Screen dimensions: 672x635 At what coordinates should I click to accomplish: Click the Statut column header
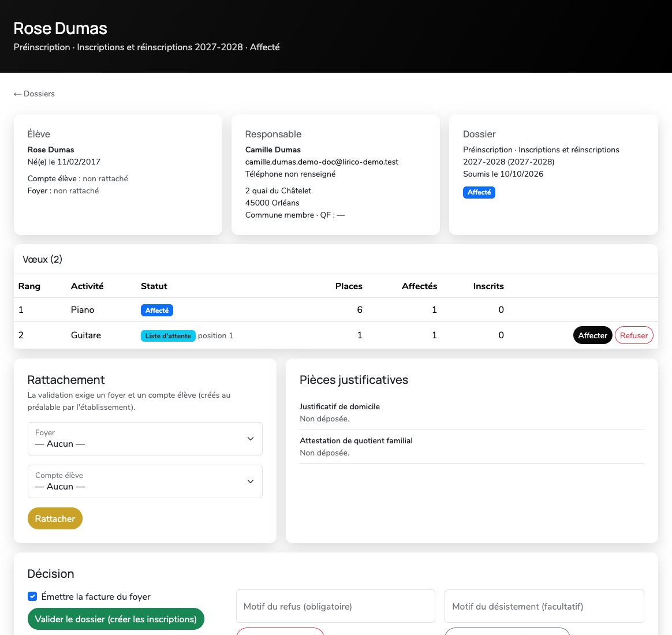click(x=154, y=286)
